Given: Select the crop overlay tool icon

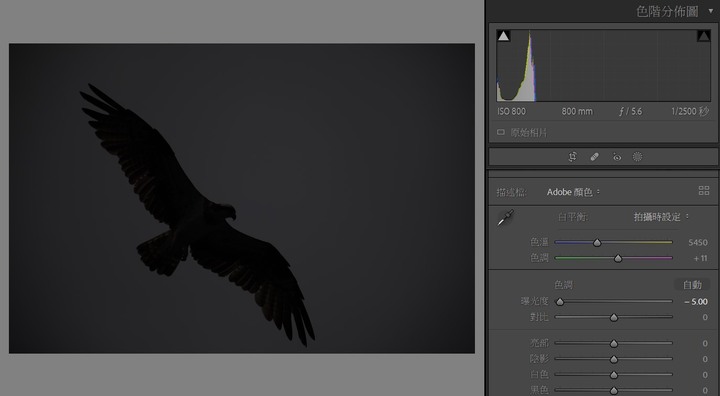Looking at the screenshot, I should [572, 157].
